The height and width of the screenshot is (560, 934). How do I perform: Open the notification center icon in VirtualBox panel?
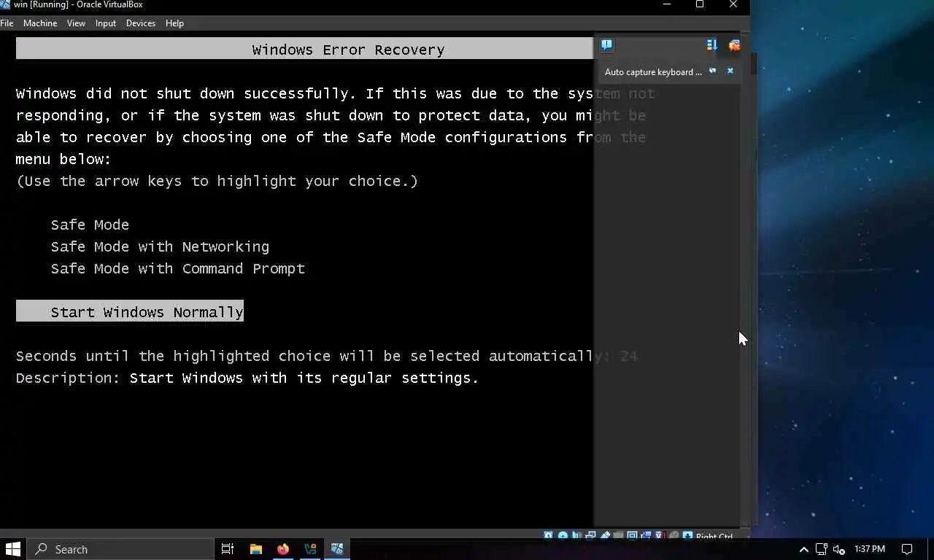606,45
